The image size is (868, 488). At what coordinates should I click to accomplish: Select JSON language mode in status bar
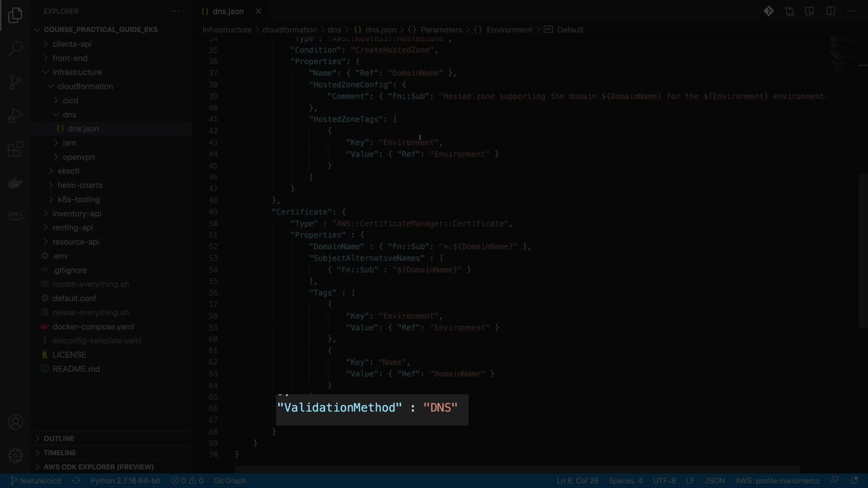[x=715, y=481]
